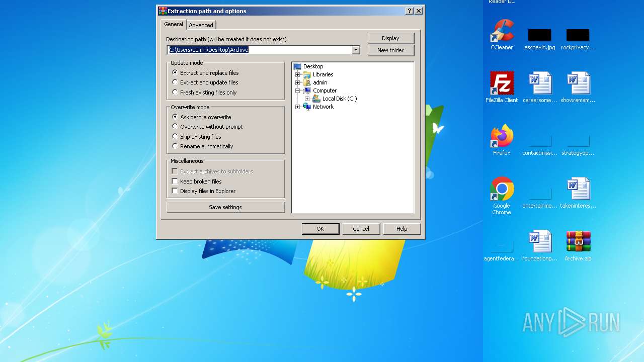Expand Local Disk (C:) node
This screenshot has width=644, height=362.
(307, 99)
